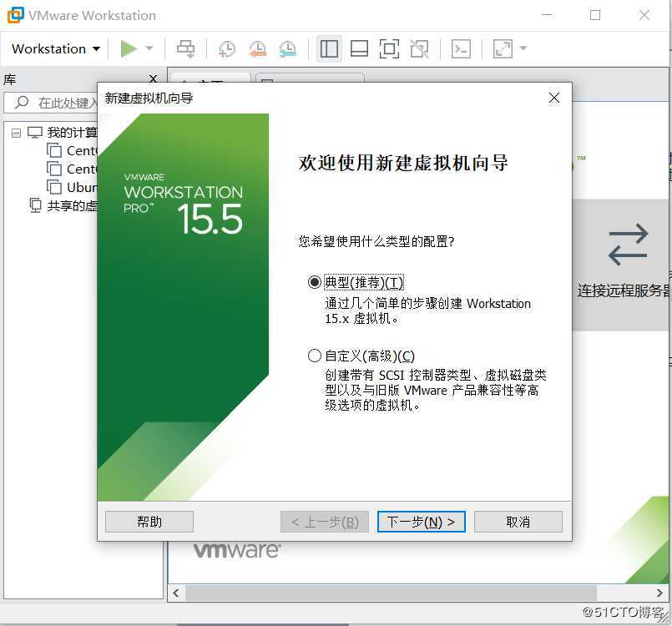Maximize the VMware Workstation window
This screenshot has width=672, height=626.
click(595, 15)
